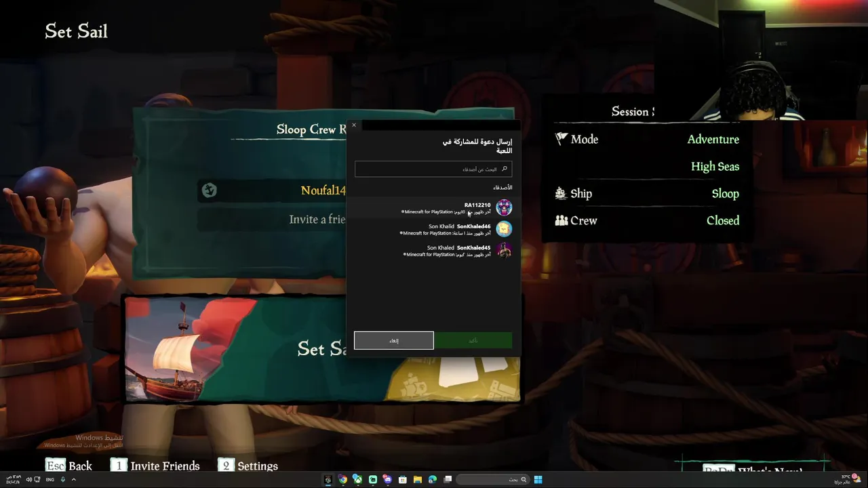Click Invite Friends at the bottom
Screen dimensions: 868x488
156,466
